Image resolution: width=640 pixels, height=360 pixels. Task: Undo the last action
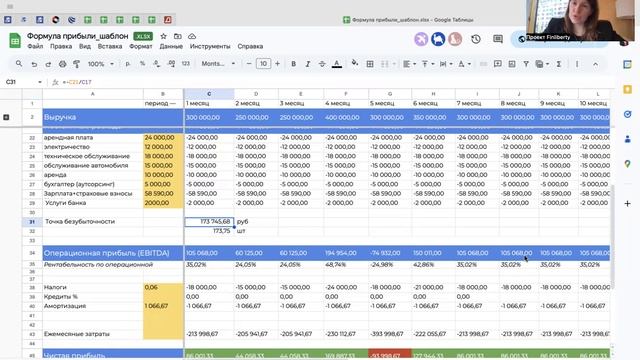34,64
